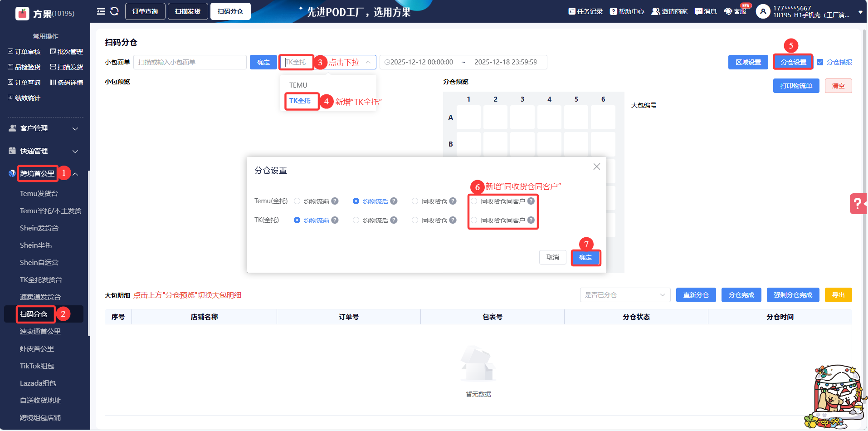
Task: Open 扫描发货 shortcut in sidebar
Action: coord(66,67)
